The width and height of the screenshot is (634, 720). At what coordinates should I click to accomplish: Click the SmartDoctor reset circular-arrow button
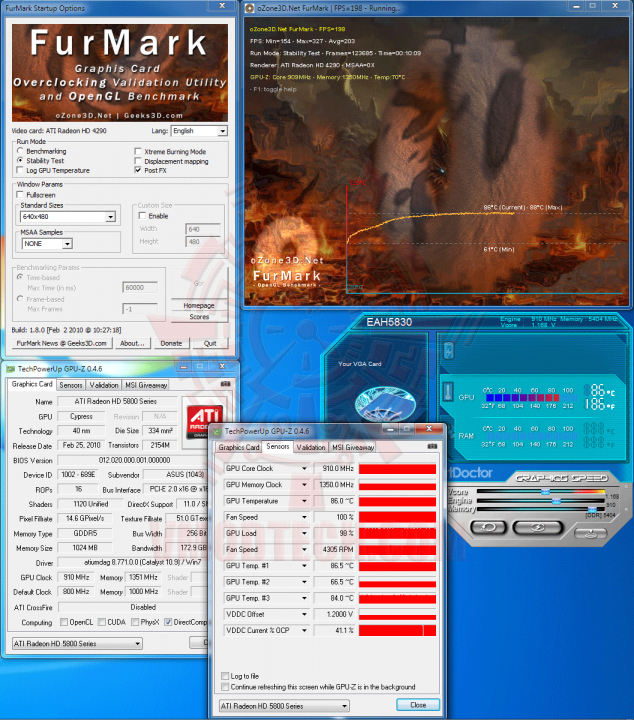tap(488, 527)
